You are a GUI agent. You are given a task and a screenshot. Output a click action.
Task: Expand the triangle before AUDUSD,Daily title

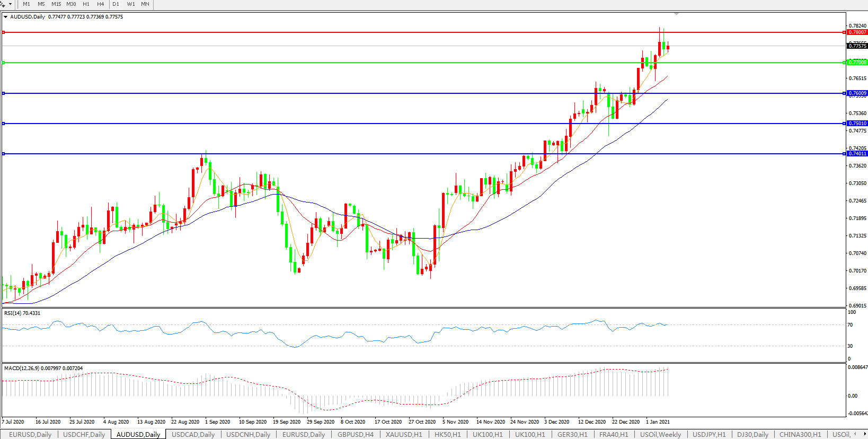pyautogui.click(x=5, y=17)
